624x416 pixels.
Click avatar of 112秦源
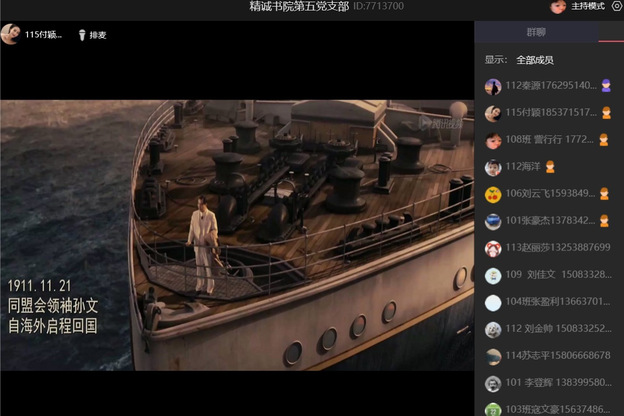pos(493,86)
